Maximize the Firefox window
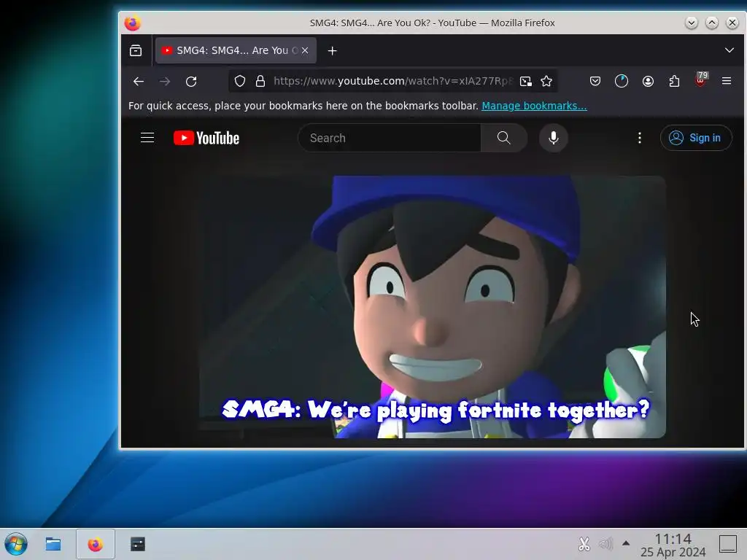747x560 pixels. pos(712,23)
